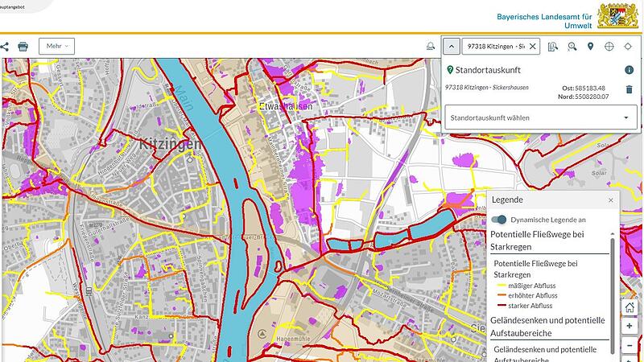Select the document search icon
The height and width of the screenshot is (362, 644).
(x=553, y=47)
